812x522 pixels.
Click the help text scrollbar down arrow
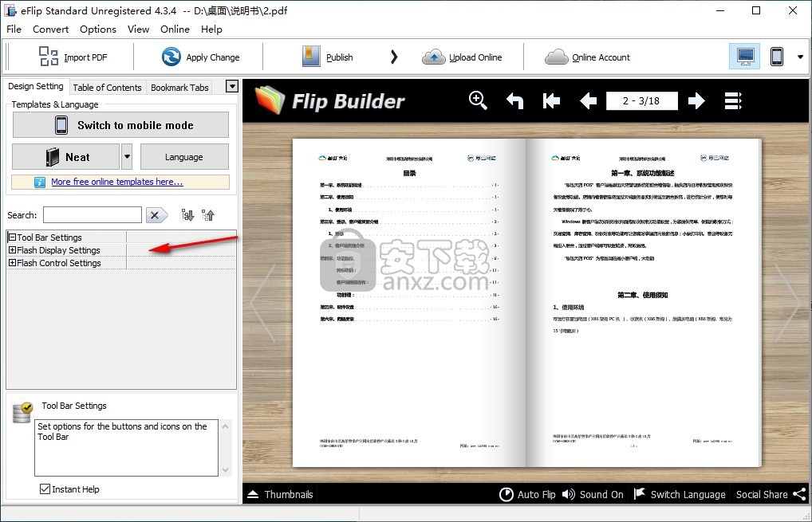pos(225,470)
